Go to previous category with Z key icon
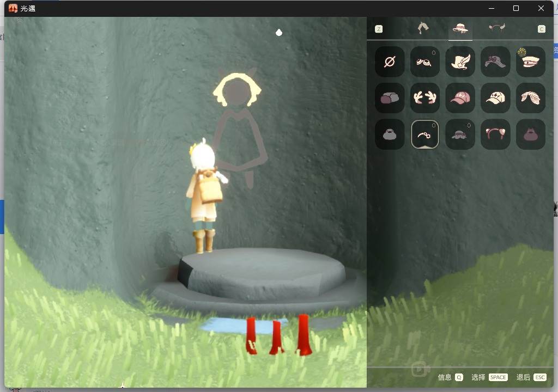Viewport: 558px width, 392px height. pyautogui.click(x=379, y=29)
